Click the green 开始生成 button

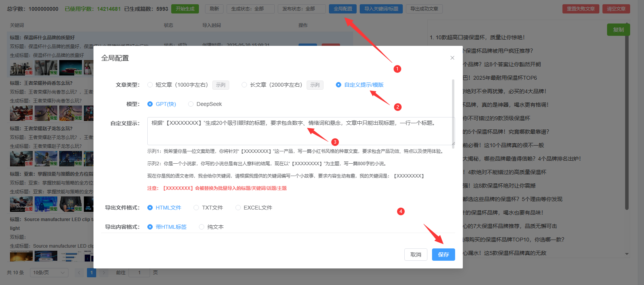pos(185,9)
